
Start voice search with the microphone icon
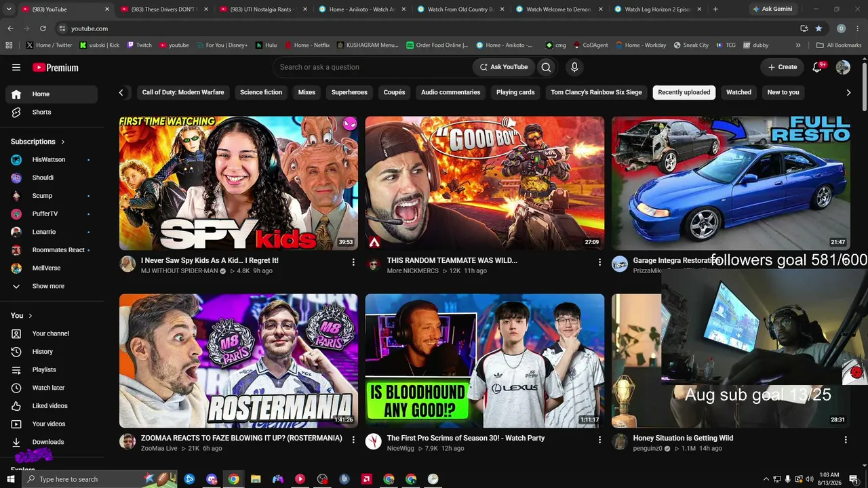pyautogui.click(x=574, y=67)
